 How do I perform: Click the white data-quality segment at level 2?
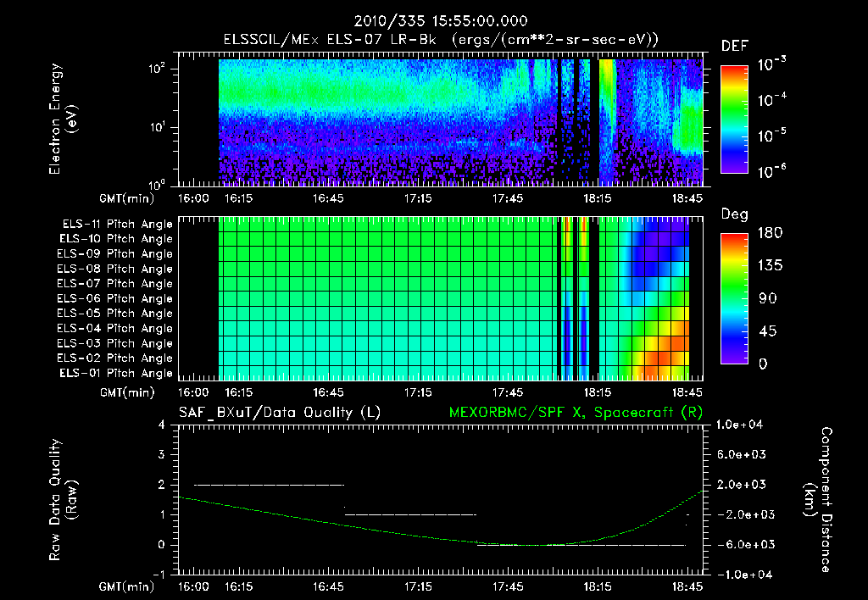pos(269,485)
